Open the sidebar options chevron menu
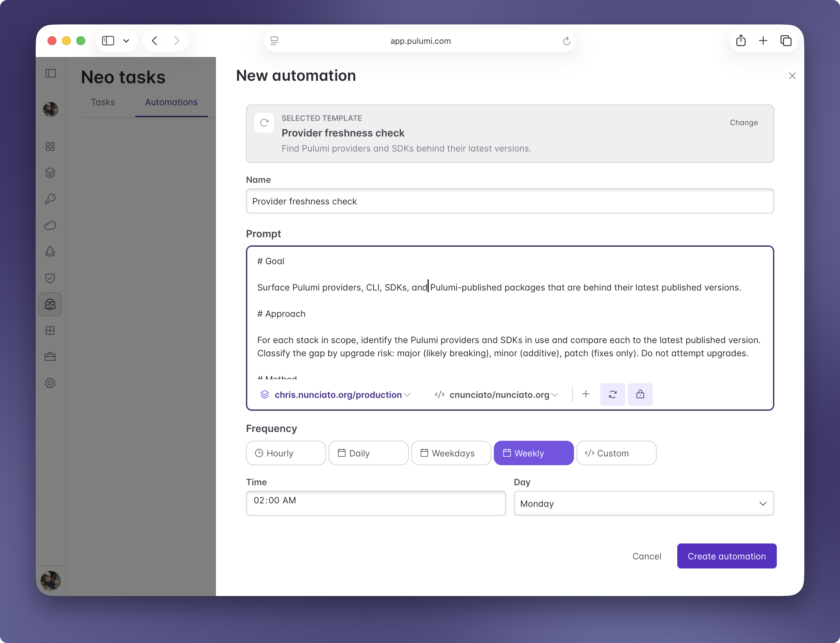 click(126, 41)
